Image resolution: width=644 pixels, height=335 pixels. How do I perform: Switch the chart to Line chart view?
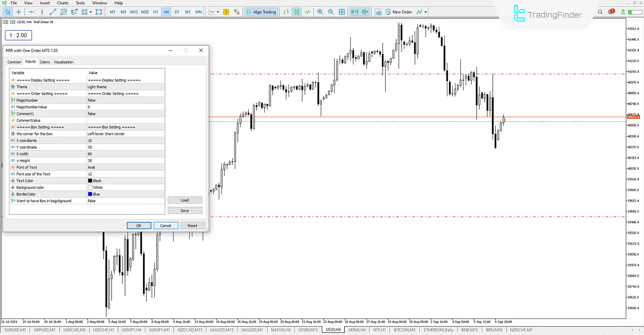coord(308,12)
